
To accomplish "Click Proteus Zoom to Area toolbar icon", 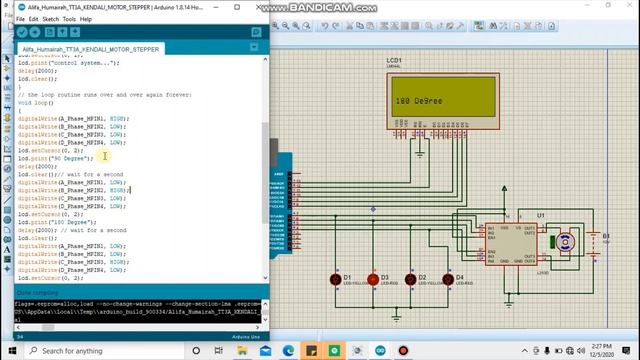I will [306, 26].
